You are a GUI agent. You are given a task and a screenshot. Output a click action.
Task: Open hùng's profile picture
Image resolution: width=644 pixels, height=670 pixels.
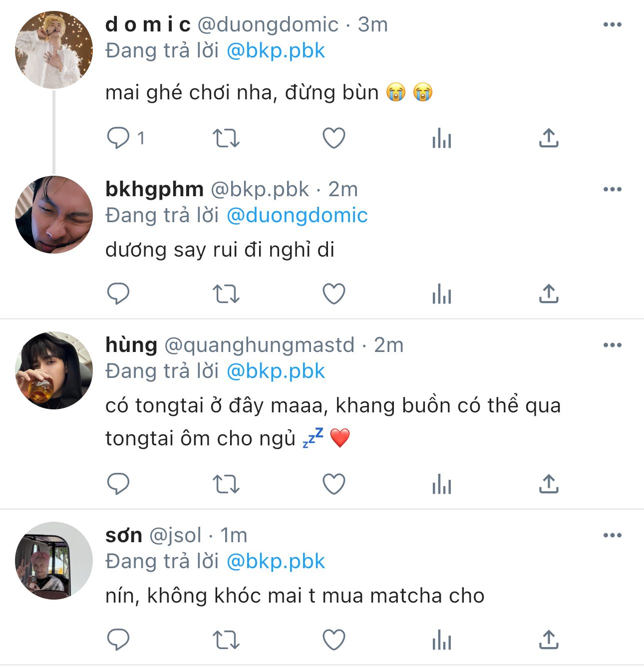tap(54, 370)
